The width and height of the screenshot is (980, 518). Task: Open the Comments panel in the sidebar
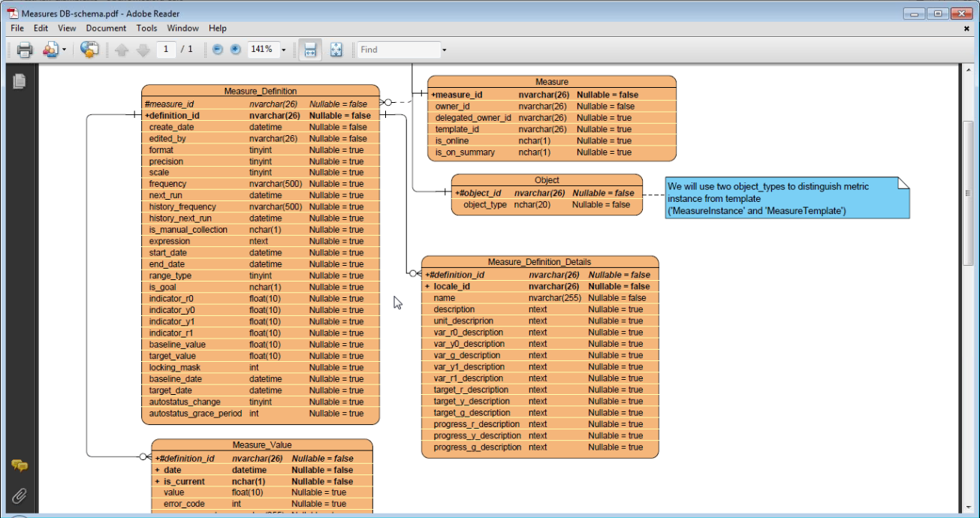(20, 465)
